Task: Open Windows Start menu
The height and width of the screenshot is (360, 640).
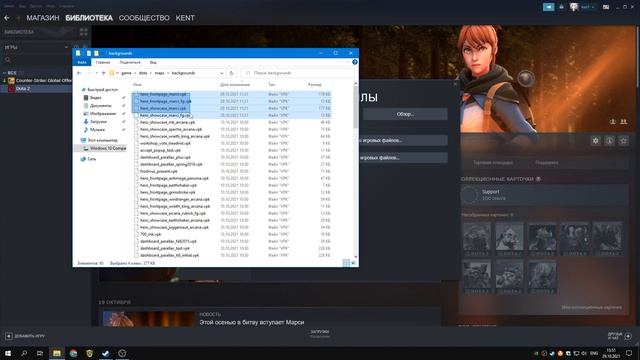Action: tap(7, 353)
